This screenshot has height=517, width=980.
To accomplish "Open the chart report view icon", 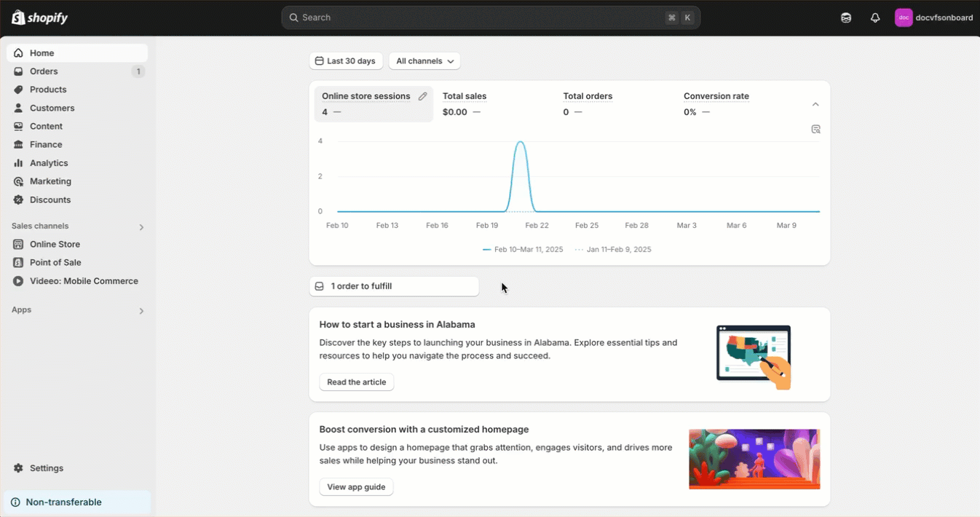I will pos(815,130).
